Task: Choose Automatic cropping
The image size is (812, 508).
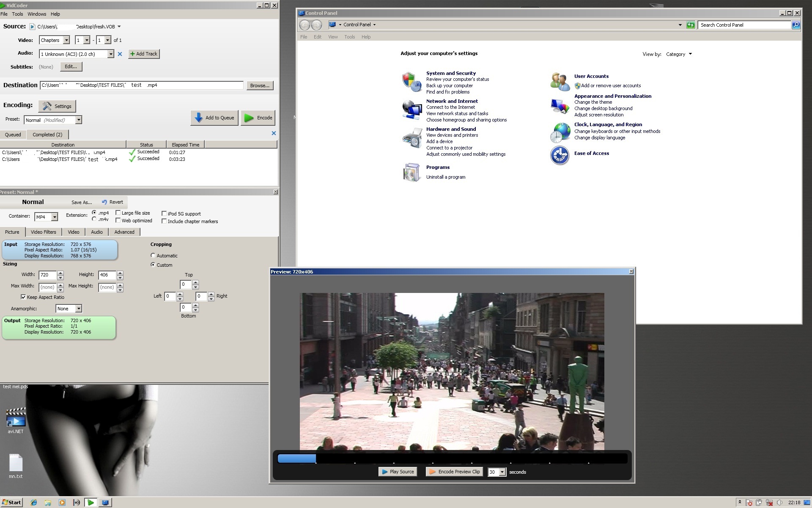Action: click(153, 256)
